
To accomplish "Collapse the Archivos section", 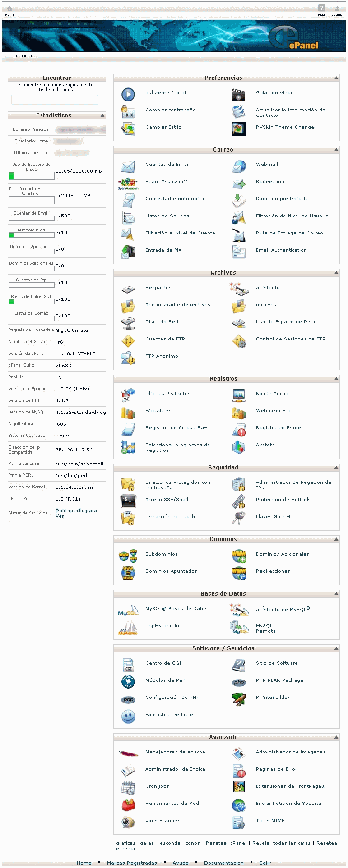I will pyautogui.click(x=336, y=273).
